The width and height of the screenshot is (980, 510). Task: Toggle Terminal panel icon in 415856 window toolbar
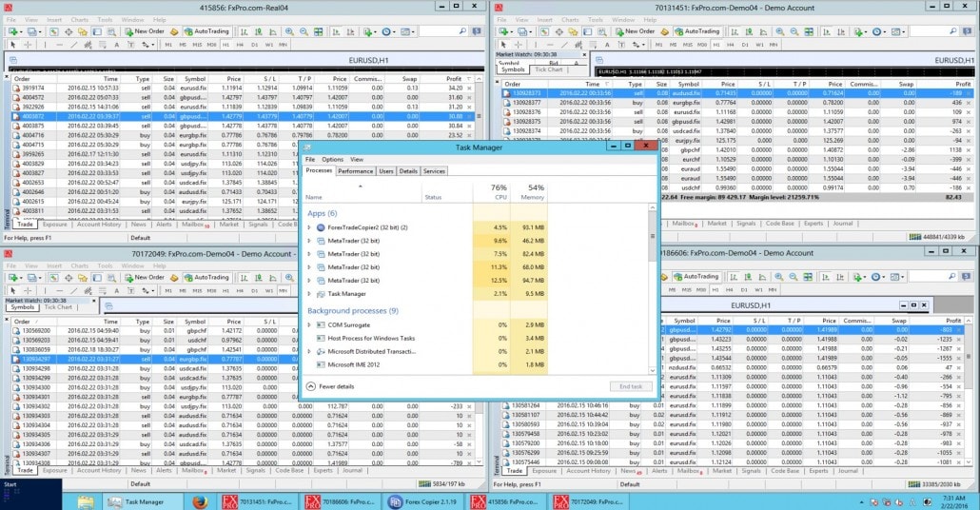[97, 31]
